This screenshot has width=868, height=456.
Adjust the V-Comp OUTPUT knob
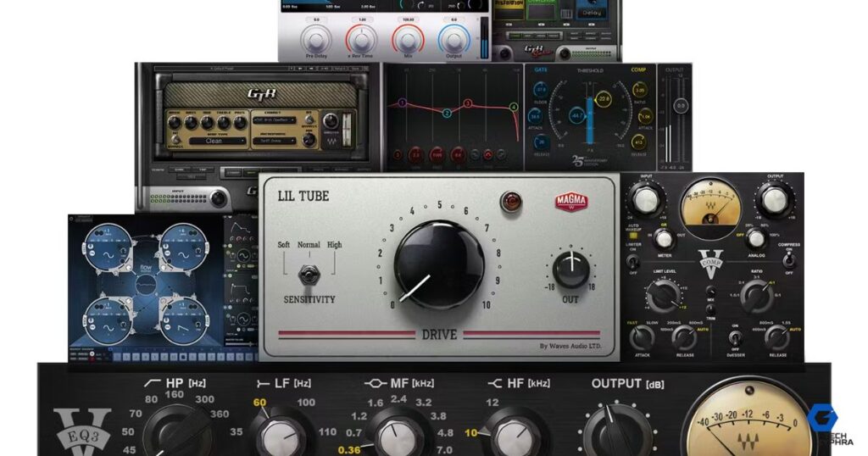point(775,199)
